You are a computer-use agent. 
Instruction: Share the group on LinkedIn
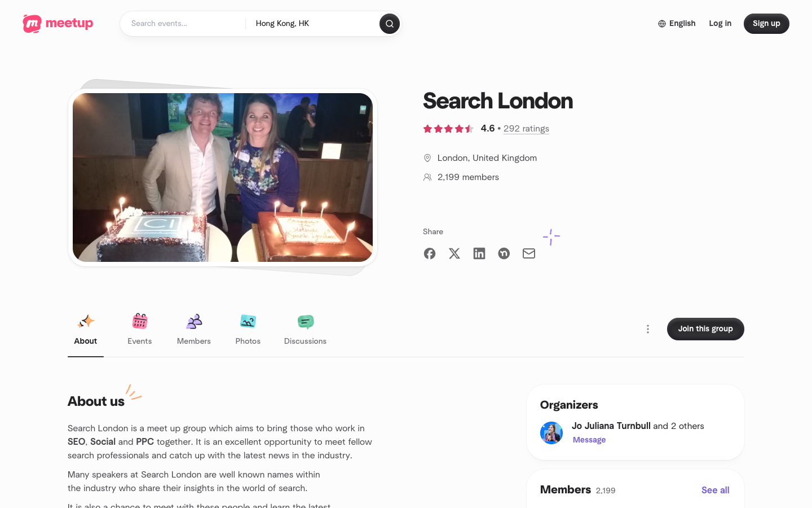(x=479, y=253)
